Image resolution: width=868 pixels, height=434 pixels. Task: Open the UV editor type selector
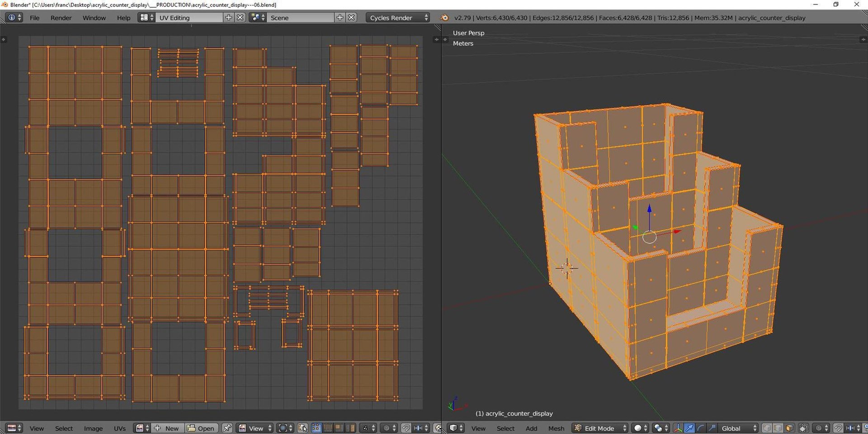tap(14, 428)
